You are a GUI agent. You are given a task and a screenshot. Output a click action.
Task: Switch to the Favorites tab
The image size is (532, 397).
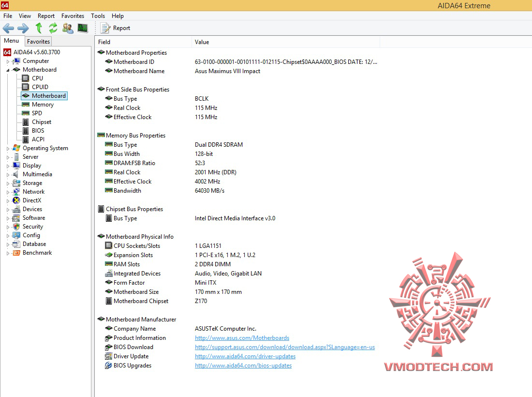(38, 42)
